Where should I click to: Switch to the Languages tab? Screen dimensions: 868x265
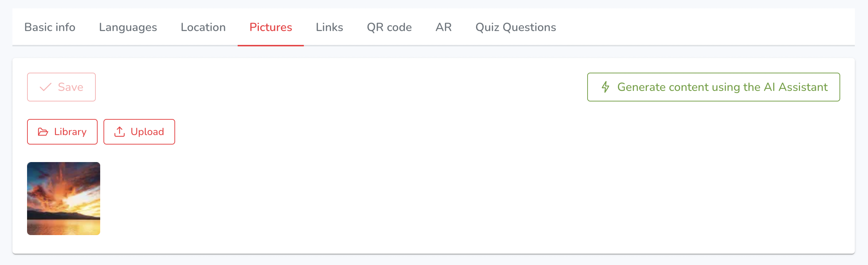point(128,27)
